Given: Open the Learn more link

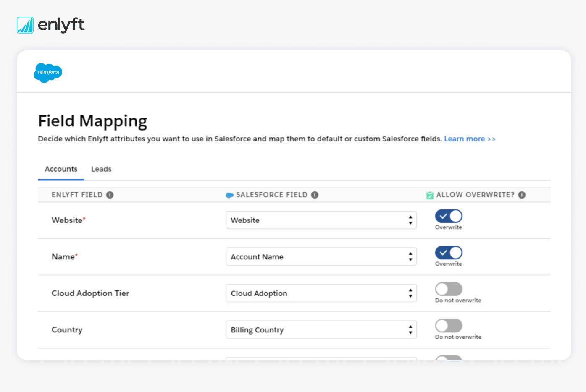Looking at the screenshot, I should 469,139.
